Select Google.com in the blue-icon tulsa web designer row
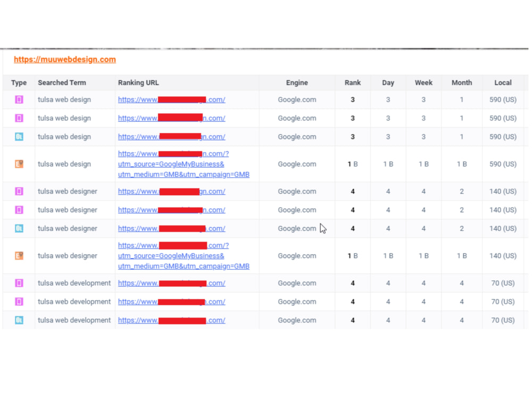 point(297,228)
